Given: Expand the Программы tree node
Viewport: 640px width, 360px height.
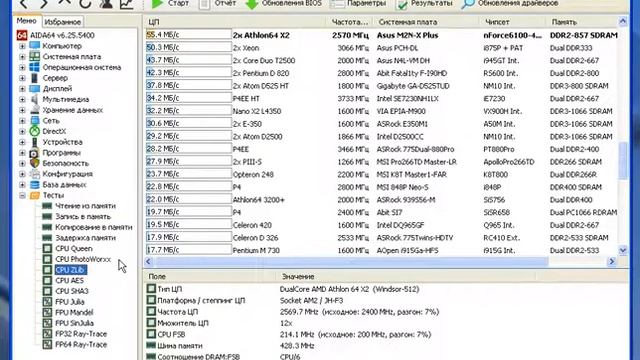Looking at the screenshot, I should coord(22,153).
